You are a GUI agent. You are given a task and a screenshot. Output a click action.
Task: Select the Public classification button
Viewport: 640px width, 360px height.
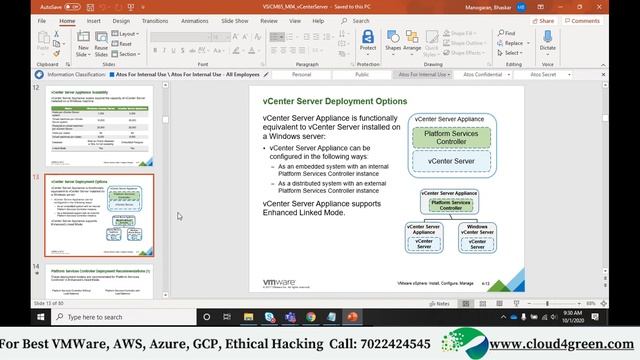tap(362, 75)
